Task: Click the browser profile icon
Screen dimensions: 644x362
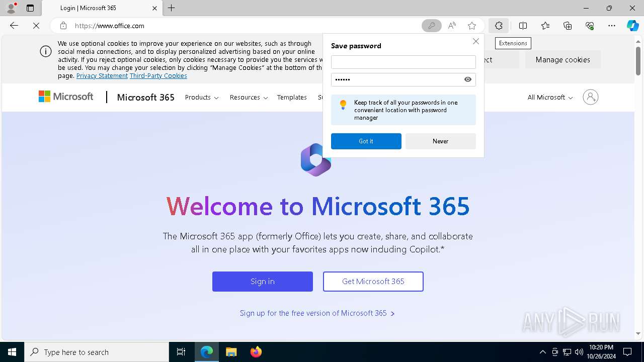Action: (11, 8)
